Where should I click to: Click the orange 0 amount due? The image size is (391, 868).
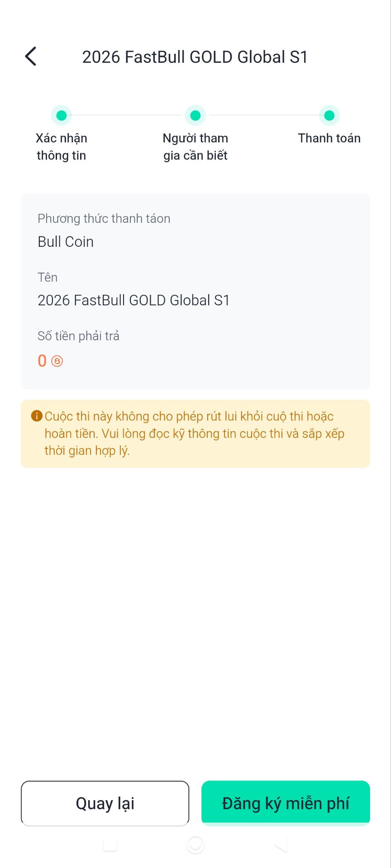[x=42, y=361]
